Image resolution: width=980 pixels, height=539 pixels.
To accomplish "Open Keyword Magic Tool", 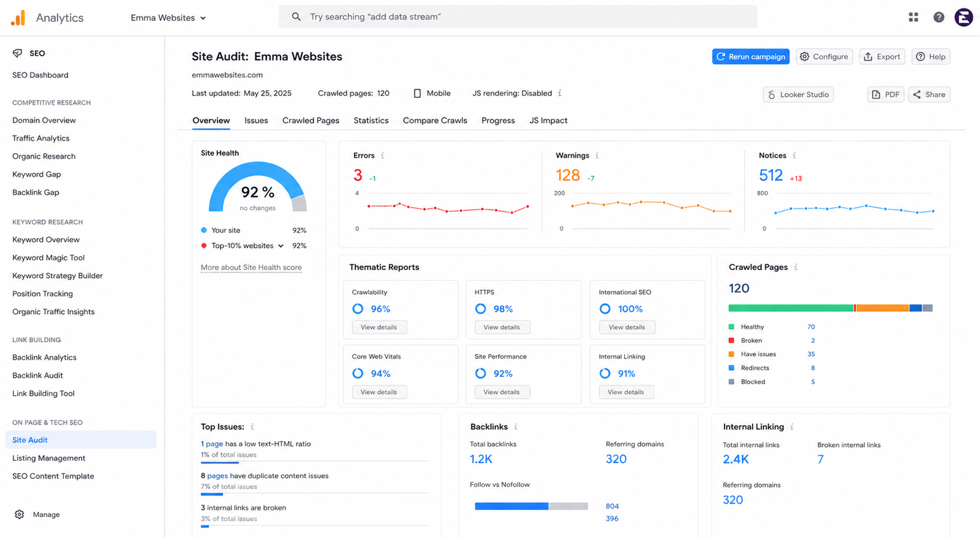I will 48,258.
